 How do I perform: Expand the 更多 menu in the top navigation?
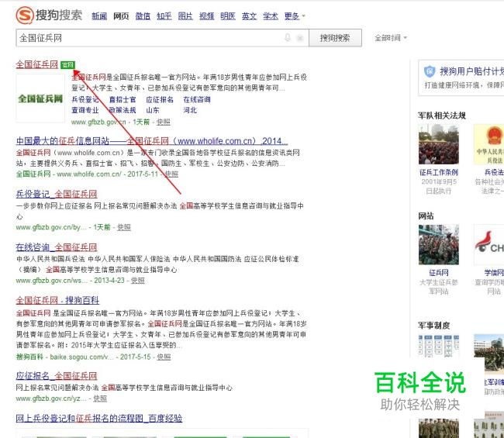(295, 16)
